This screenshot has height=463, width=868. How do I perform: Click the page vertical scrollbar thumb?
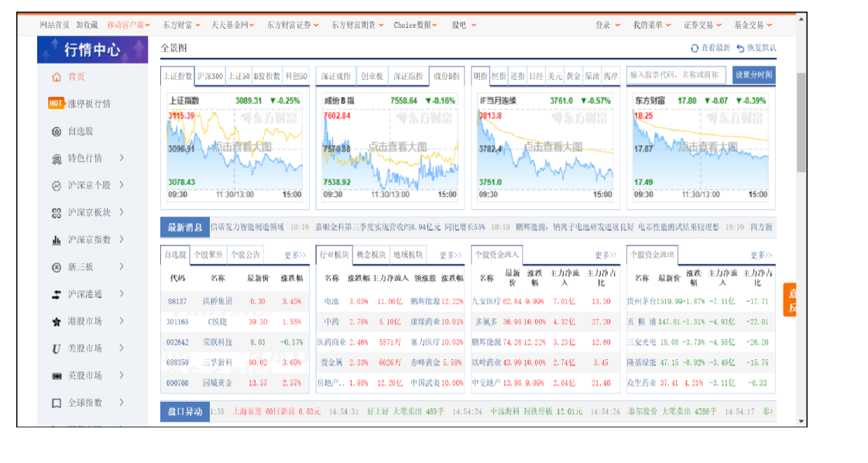(x=801, y=122)
